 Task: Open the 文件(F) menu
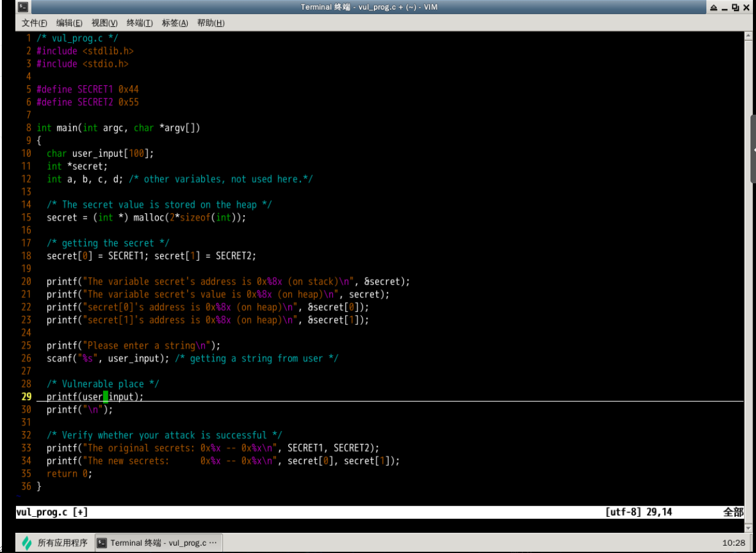pos(34,23)
